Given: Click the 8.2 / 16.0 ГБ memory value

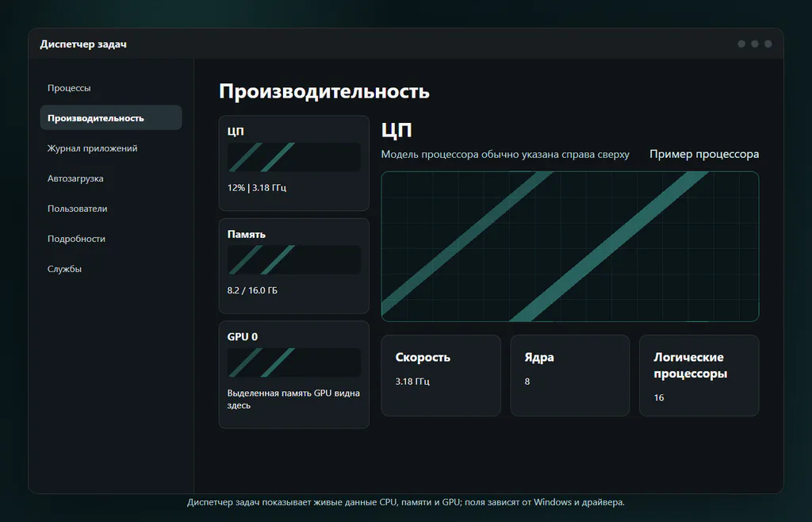Looking at the screenshot, I should [x=252, y=290].
